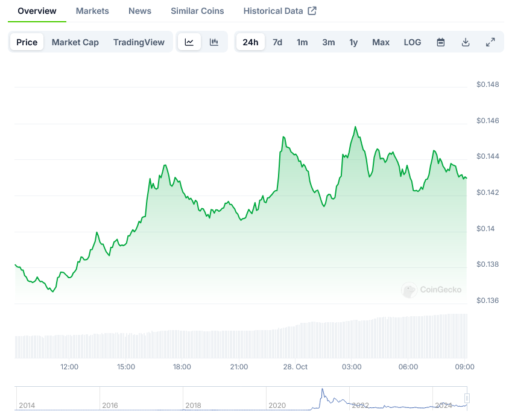Click the $0.148 axis label
This screenshot has height=420, width=509.
click(x=487, y=84)
